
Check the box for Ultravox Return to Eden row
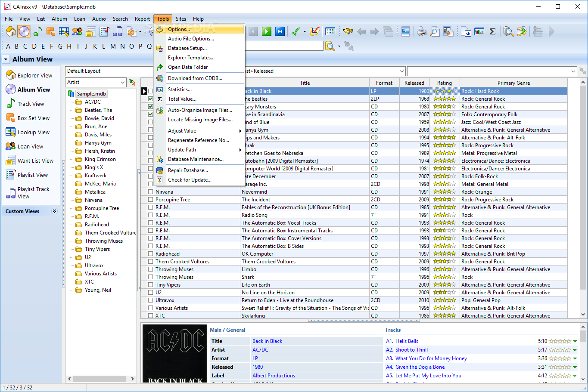click(150, 300)
